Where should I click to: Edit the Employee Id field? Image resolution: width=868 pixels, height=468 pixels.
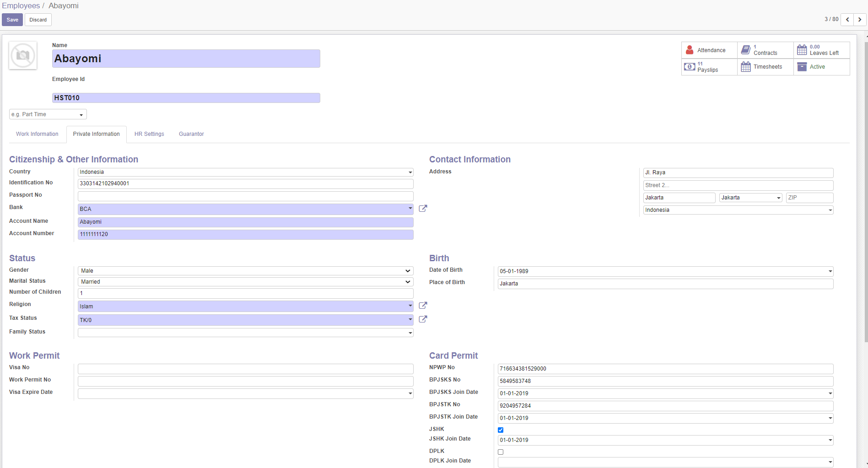[186, 98]
